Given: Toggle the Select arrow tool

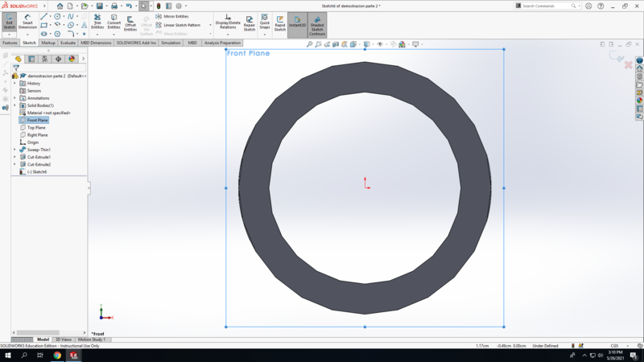Looking at the screenshot, I should tap(143, 6).
